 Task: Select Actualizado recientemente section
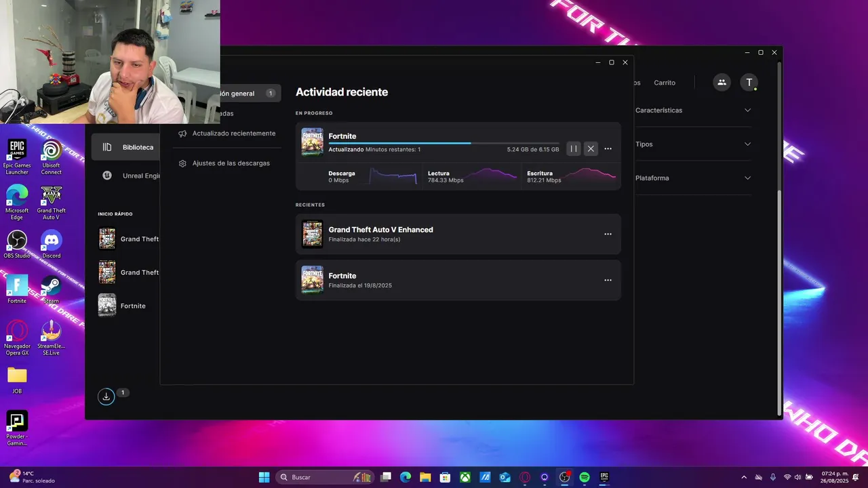227,134
